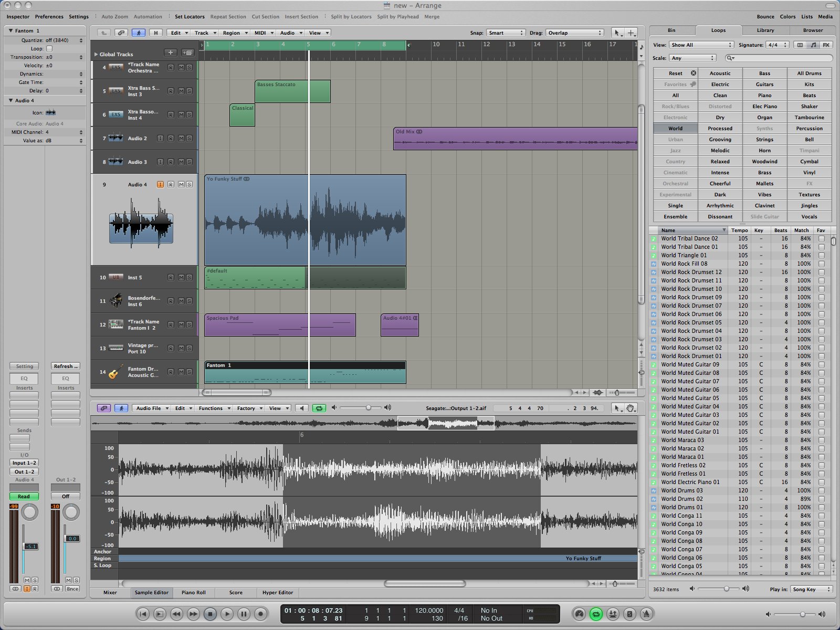Mark World Tribal Dance 02 as favorite
Screen dimensions: 840x630
821,238
